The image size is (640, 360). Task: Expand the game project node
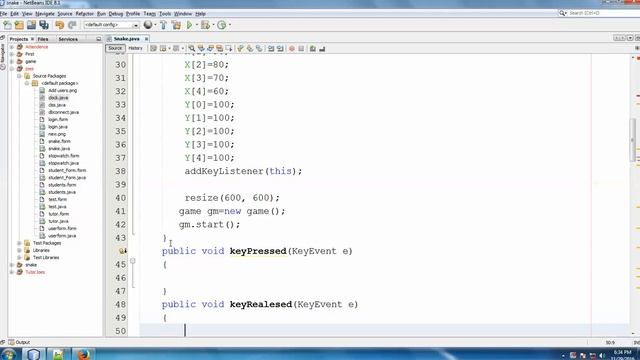coord(12,62)
